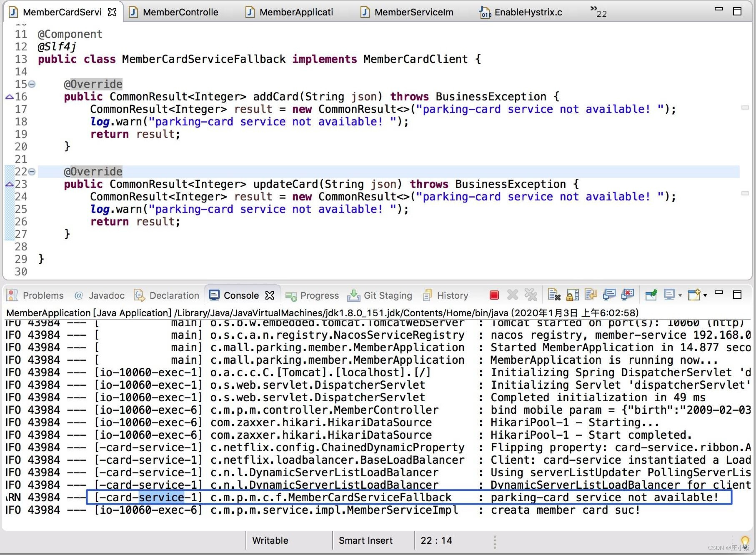This screenshot has width=756, height=555.
Task: Click the 'creata member card suc!' console line
Action: point(565,510)
